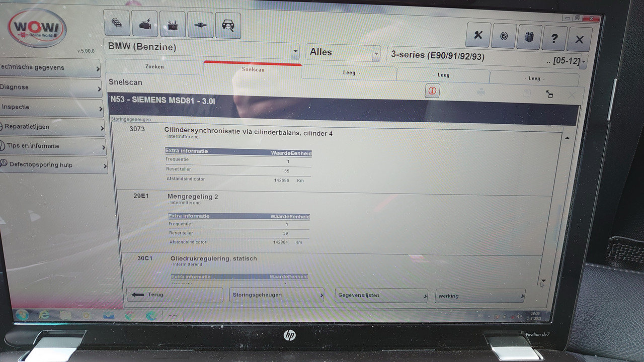Viewport: 644px width, 362px height.
Task: Click the expand window icon in Snelscan bar
Action: pyautogui.click(x=549, y=94)
